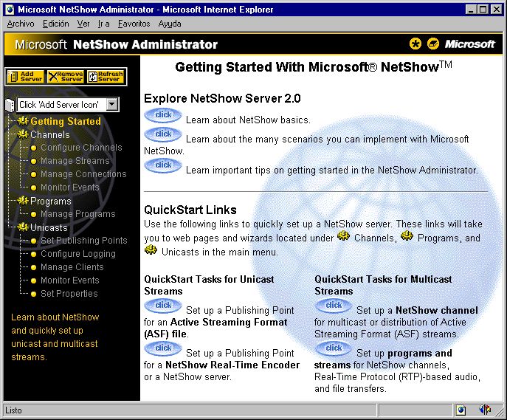
Task: Click the button for getting started tips
Action: [x=163, y=165]
